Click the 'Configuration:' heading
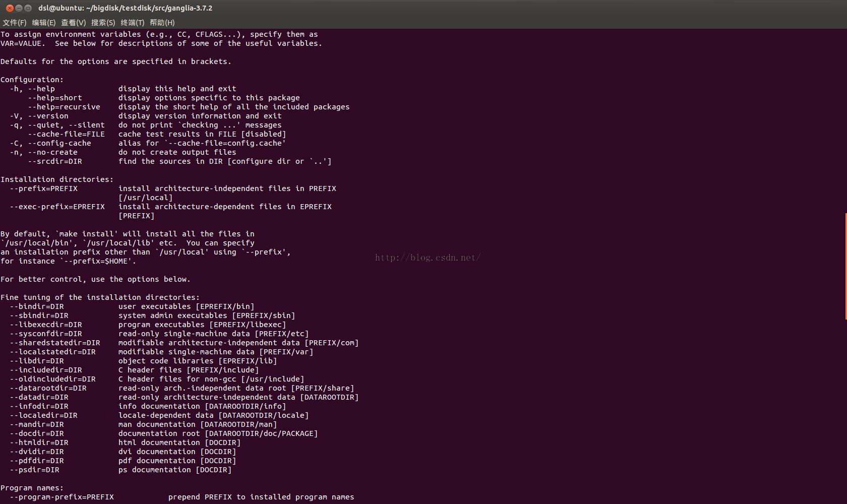The width and height of the screenshot is (847, 504). 32,80
